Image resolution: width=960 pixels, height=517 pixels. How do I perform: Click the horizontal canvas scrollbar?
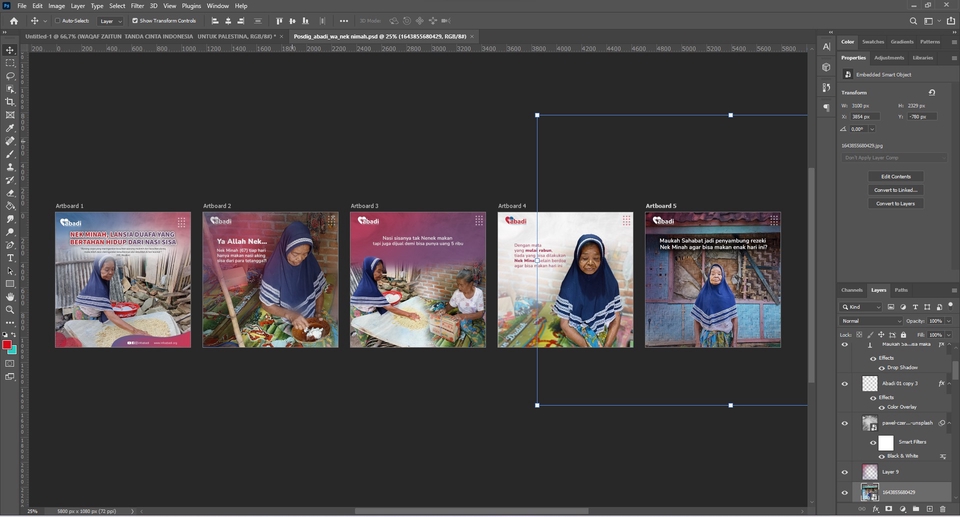[471, 511]
